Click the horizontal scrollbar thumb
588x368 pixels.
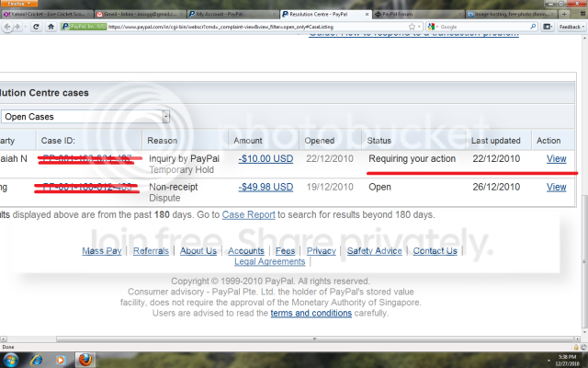point(315,339)
